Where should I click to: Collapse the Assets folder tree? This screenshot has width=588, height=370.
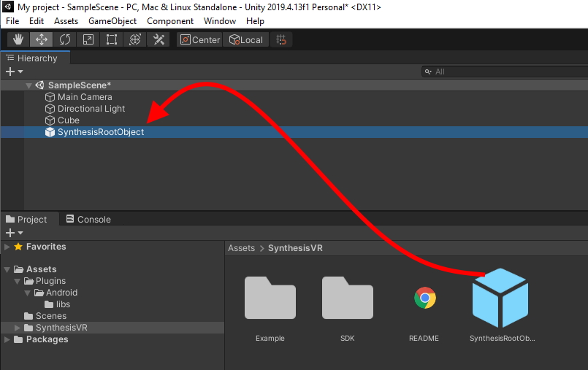(7, 269)
